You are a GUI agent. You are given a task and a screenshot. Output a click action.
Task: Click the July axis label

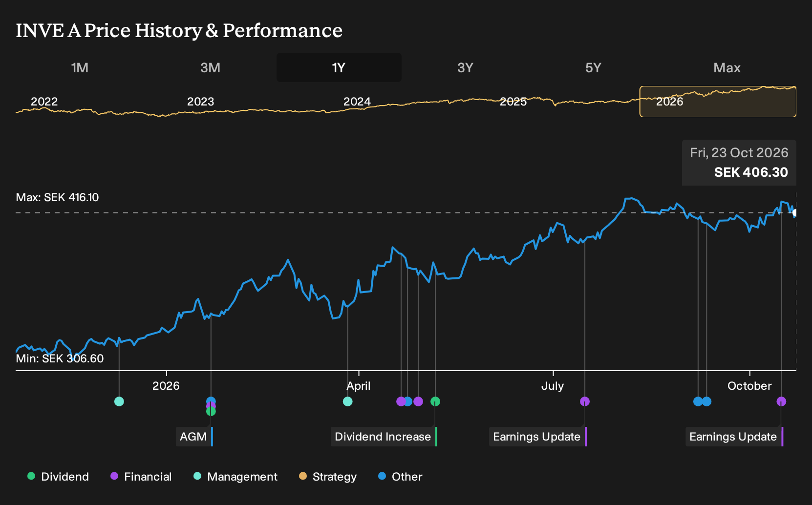[553, 386]
